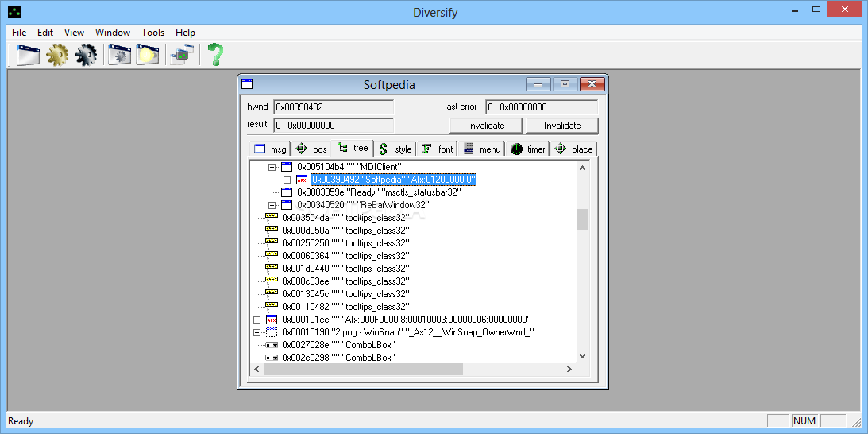Click the window icon beside msctls_statusbar32 row
Viewport: 868px width, 434px height.
(x=286, y=192)
